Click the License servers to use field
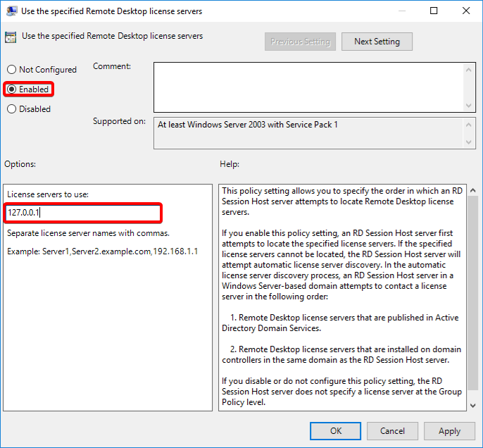 [x=83, y=212]
